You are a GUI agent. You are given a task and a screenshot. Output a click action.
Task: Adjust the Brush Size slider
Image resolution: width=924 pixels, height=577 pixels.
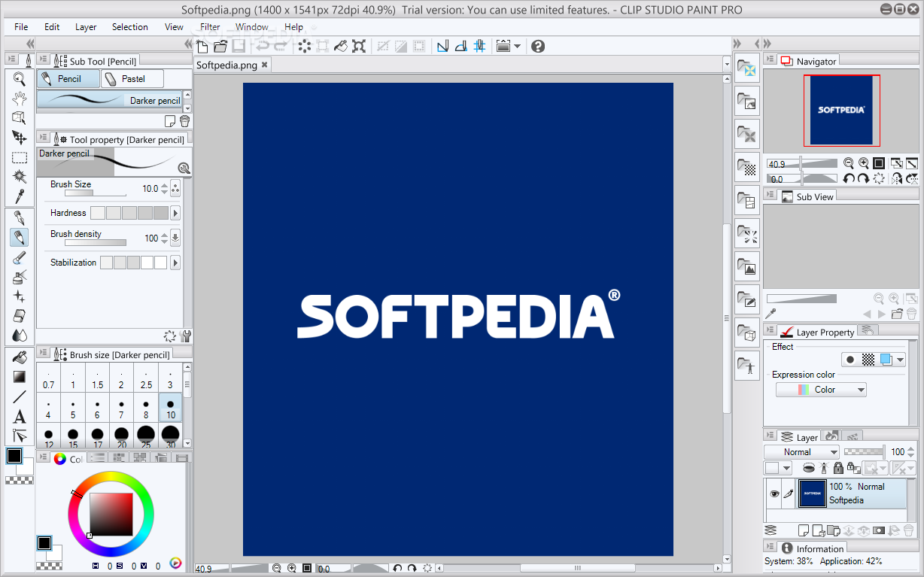pyautogui.click(x=96, y=194)
